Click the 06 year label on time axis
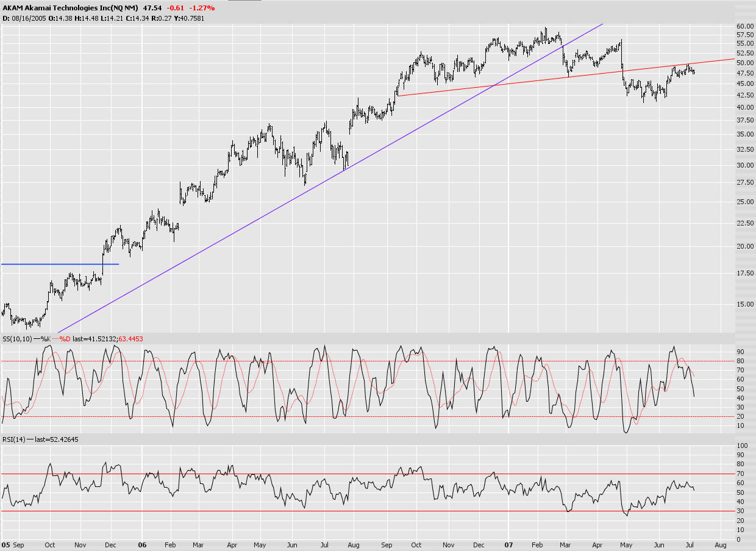This screenshot has width=756, height=551. (x=142, y=546)
